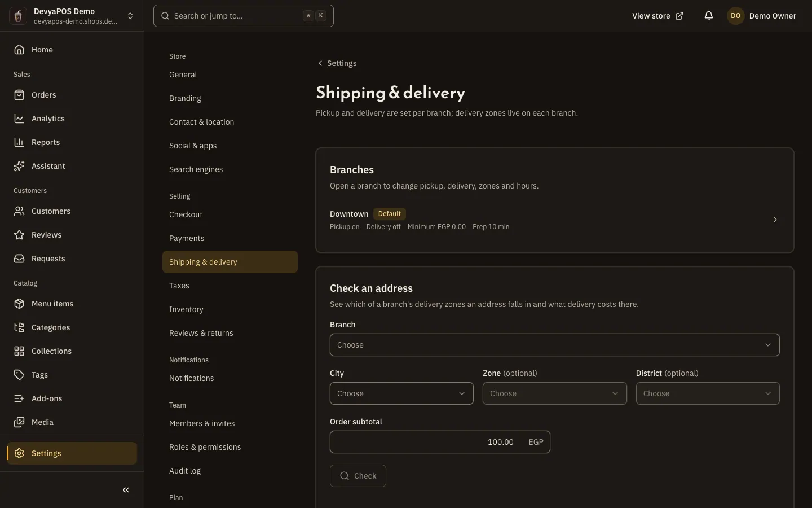Open the store switcher chevrons
This screenshot has width=812, height=508.
click(130, 16)
